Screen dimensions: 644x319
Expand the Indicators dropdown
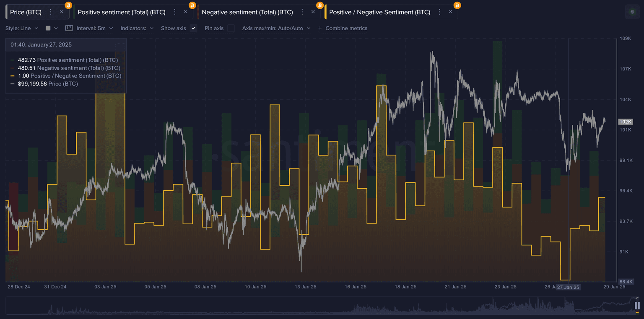(137, 28)
